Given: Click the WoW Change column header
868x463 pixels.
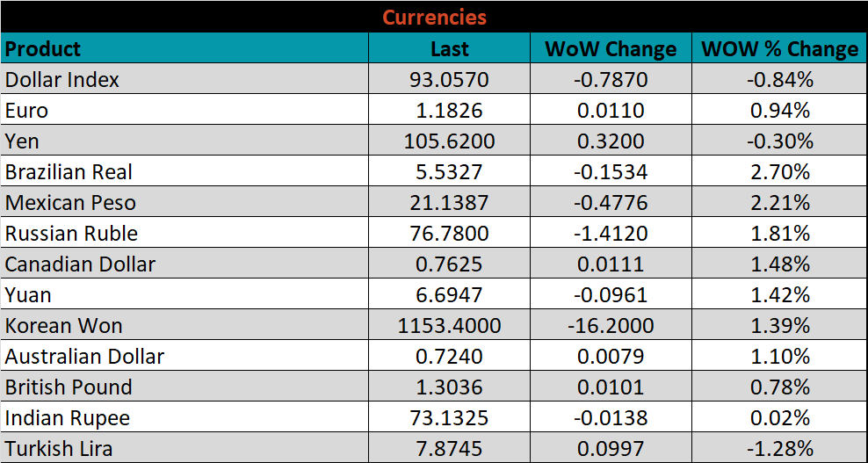Looking at the screenshot, I should (x=611, y=48).
